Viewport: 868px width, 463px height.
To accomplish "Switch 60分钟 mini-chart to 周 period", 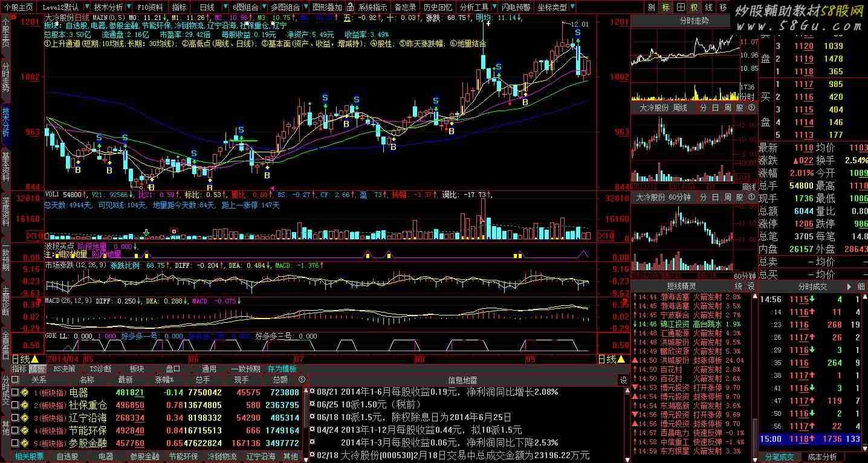I will pyautogui.click(x=728, y=197).
